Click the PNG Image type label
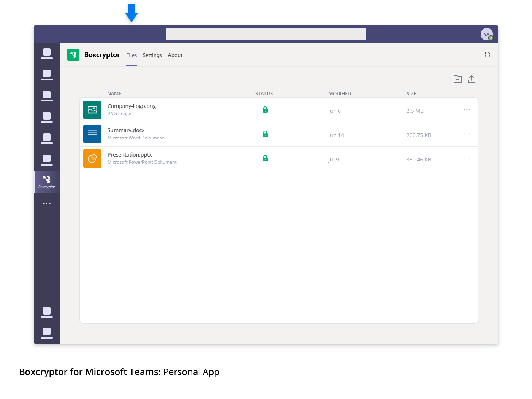This screenshot has height=399, width=532. coord(119,114)
